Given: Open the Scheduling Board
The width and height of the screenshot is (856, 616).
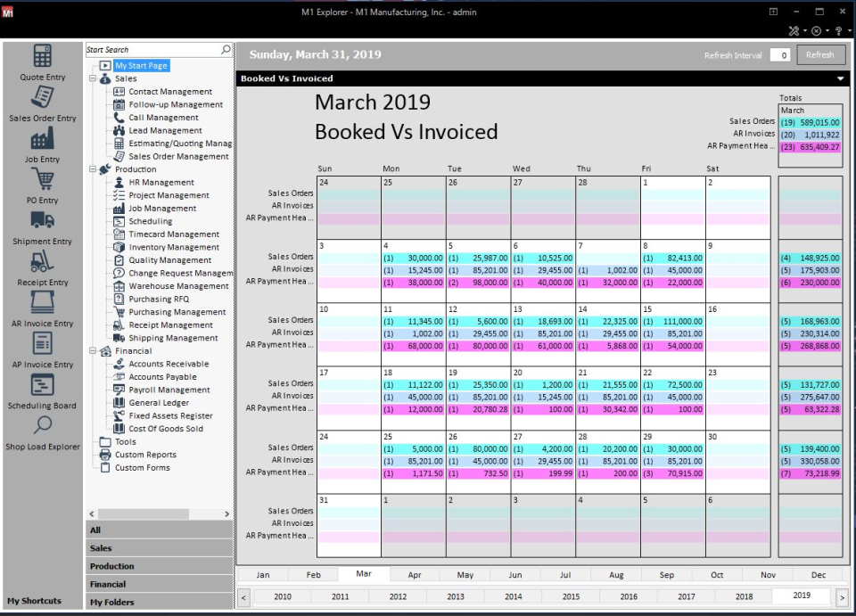Looking at the screenshot, I should pyautogui.click(x=42, y=393).
